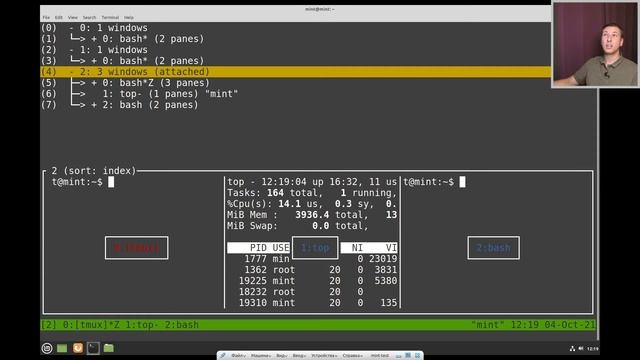This screenshot has height=360, width=640.
Task: Open the Машина menu in VirtualBox toolbar
Action: pyautogui.click(x=261, y=356)
